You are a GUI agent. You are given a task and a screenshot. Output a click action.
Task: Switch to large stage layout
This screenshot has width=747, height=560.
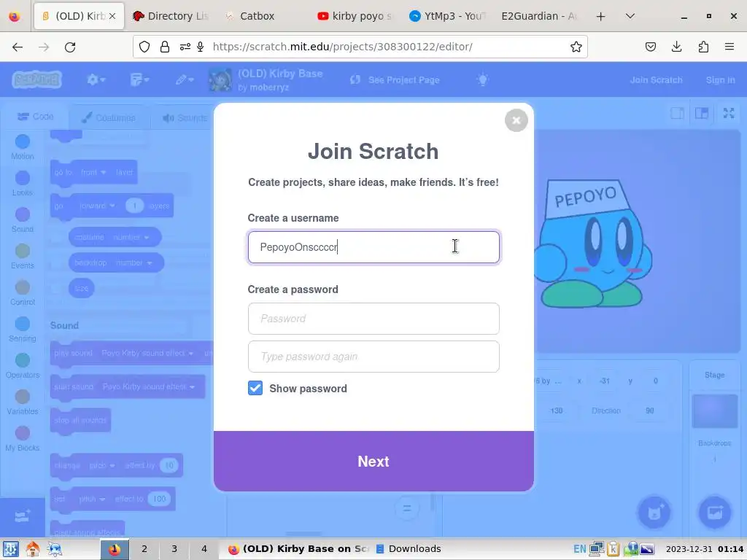tap(702, 113)
